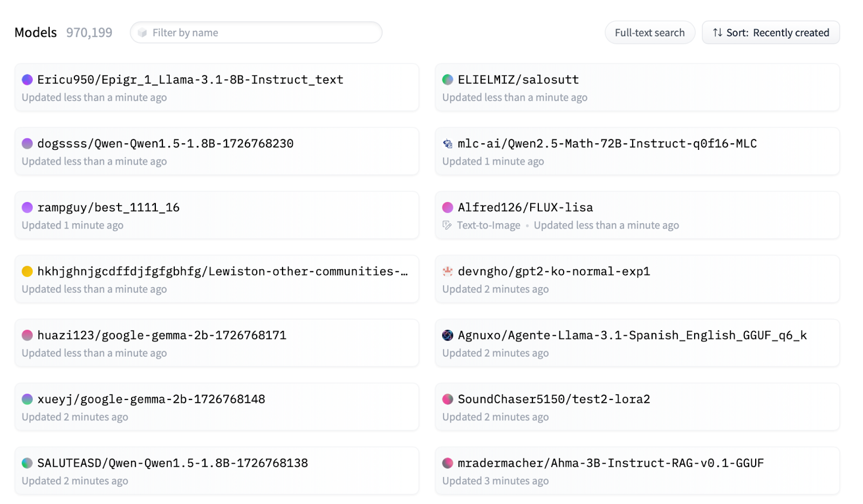The image size is (863, 504).
Task: Click the Agnuxo profile avatar icon
Action: pyautogui.click(x=447, y=335)
